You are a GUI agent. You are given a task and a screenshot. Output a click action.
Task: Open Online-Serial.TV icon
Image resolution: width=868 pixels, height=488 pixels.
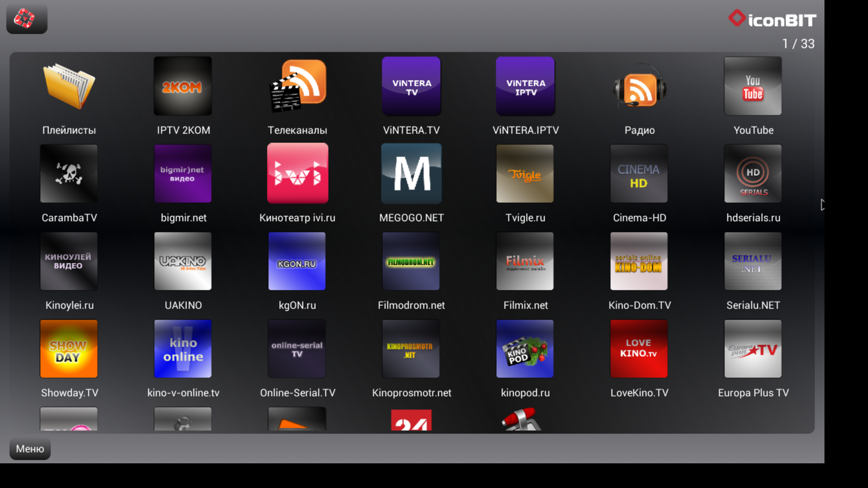[x=297, y=349]
